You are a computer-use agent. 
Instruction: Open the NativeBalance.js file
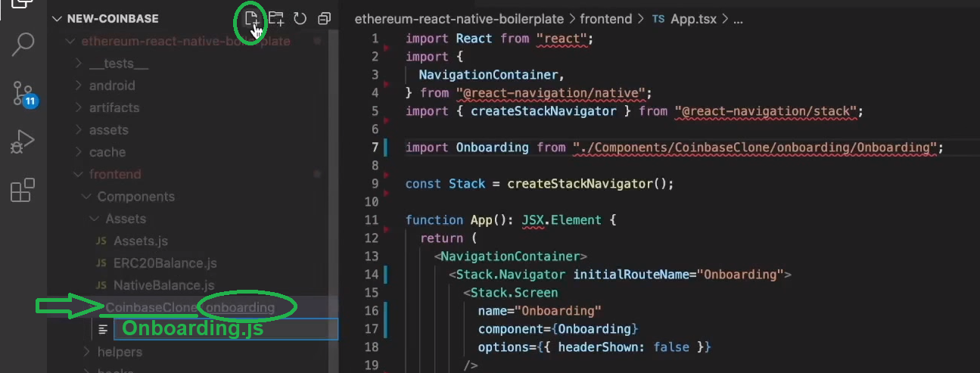[164, 285]
